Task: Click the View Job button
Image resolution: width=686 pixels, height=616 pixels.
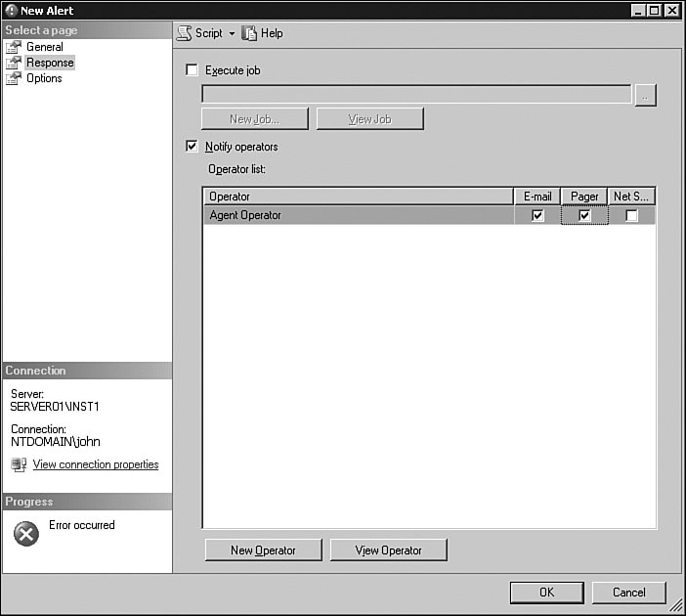Action: click(x=369, y=119)
